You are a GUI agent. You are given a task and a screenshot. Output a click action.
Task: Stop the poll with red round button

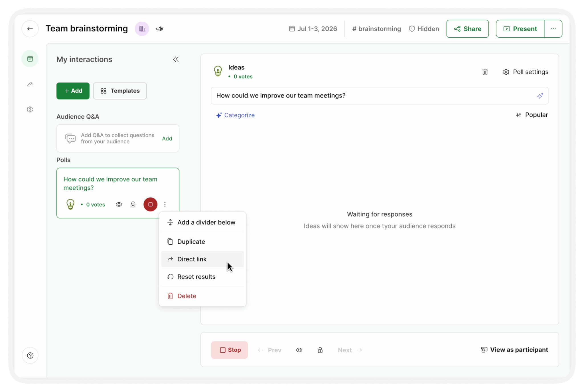[150, 204]
